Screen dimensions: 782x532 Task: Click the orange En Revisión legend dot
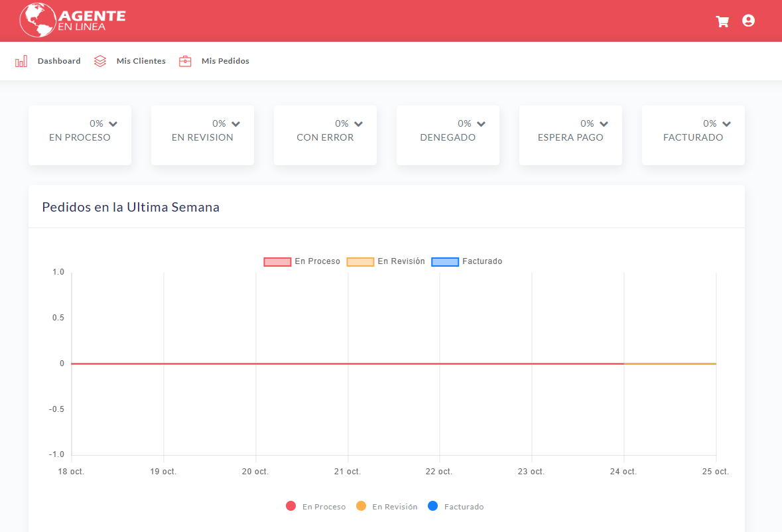coord(361,506)
